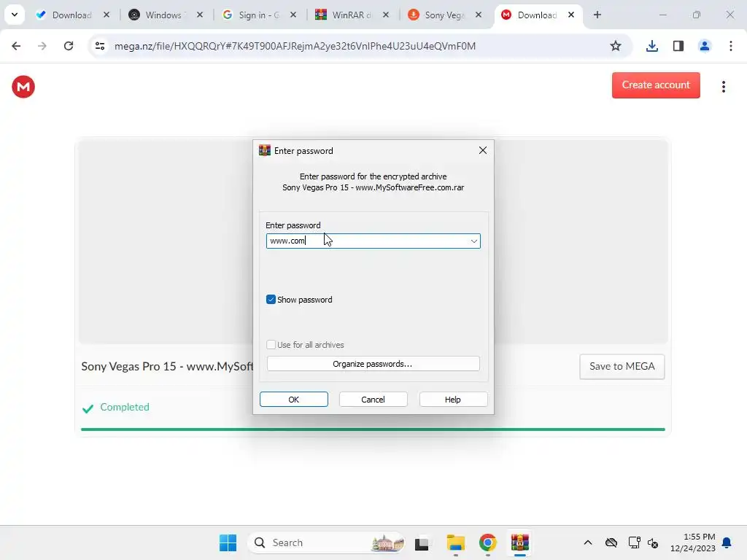Image resolution: width=747 pixels, height=560 pixels.
Task: Go forward to the next page
Action: pos(42,46)
